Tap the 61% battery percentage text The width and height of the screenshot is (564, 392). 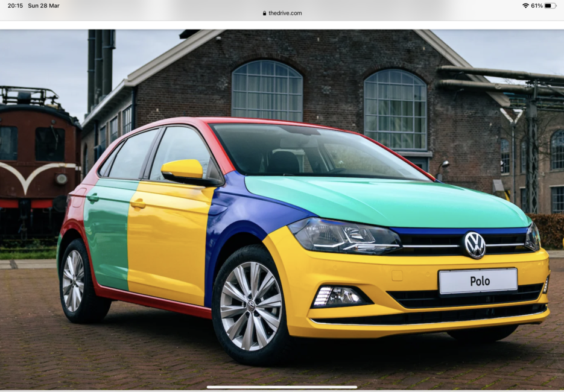point(537,6)
